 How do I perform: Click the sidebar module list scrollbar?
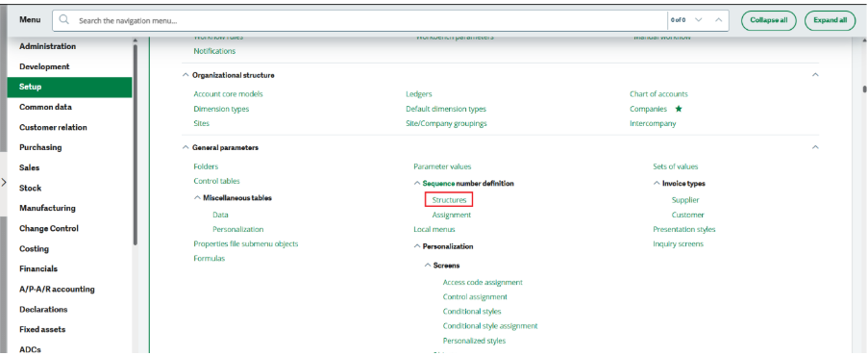tap(136, 144)
